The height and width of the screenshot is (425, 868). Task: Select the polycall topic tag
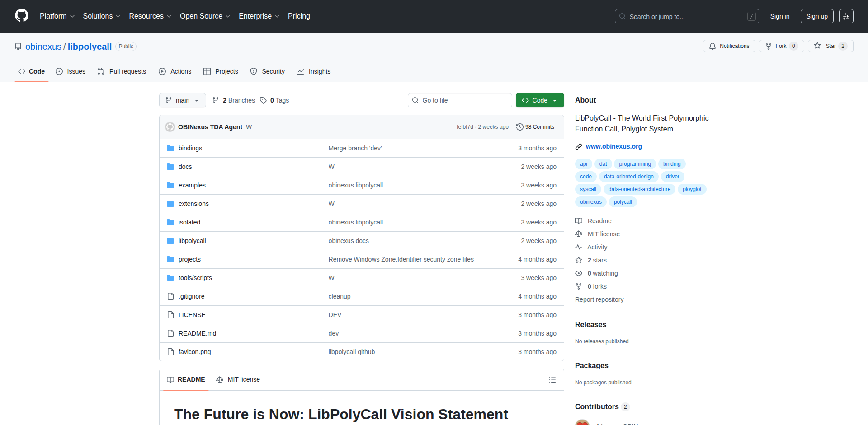tap(623, 202)
